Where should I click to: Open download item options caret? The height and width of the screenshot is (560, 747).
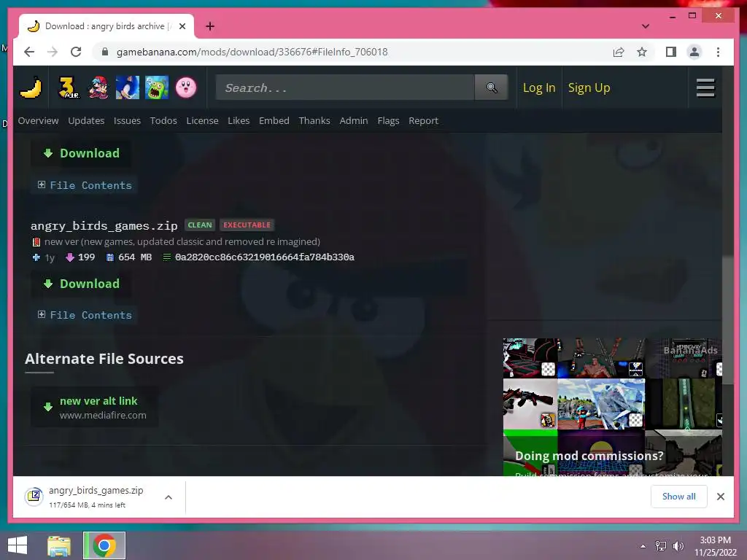tap(169, 497)
